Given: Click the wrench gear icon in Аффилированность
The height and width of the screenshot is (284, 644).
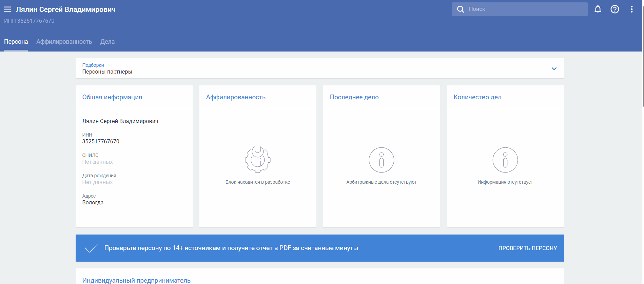Looking at the screenshot, I should pos(257,160).
